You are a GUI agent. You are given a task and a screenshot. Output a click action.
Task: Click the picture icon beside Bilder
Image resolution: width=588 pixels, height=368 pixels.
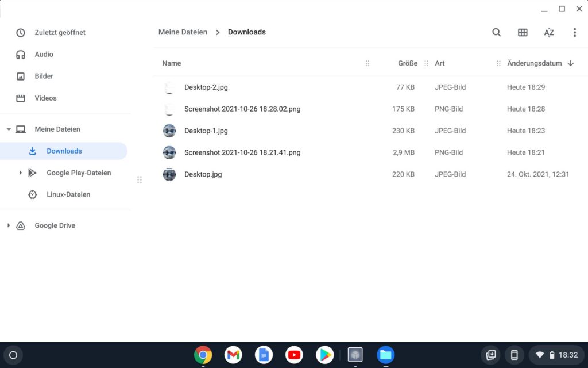click(21, 76)
